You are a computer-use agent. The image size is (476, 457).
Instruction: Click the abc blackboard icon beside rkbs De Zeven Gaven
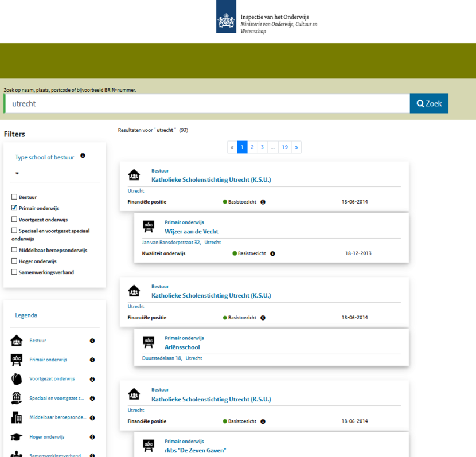[149, 446]
